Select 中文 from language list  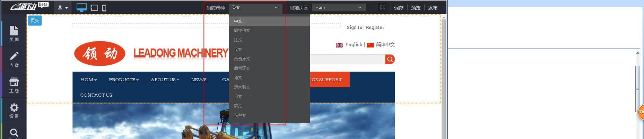tap(269, 21)
